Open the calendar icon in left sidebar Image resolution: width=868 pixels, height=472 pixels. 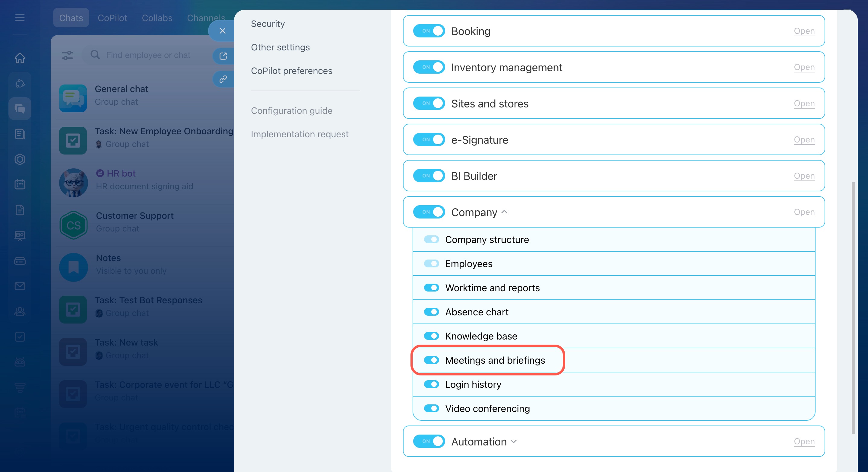20,184
